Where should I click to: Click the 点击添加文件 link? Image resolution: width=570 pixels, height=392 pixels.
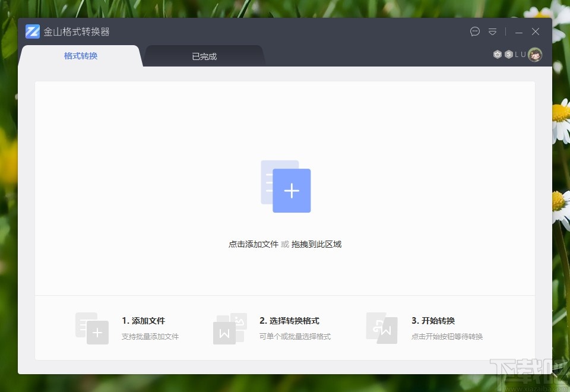(253, 244)
